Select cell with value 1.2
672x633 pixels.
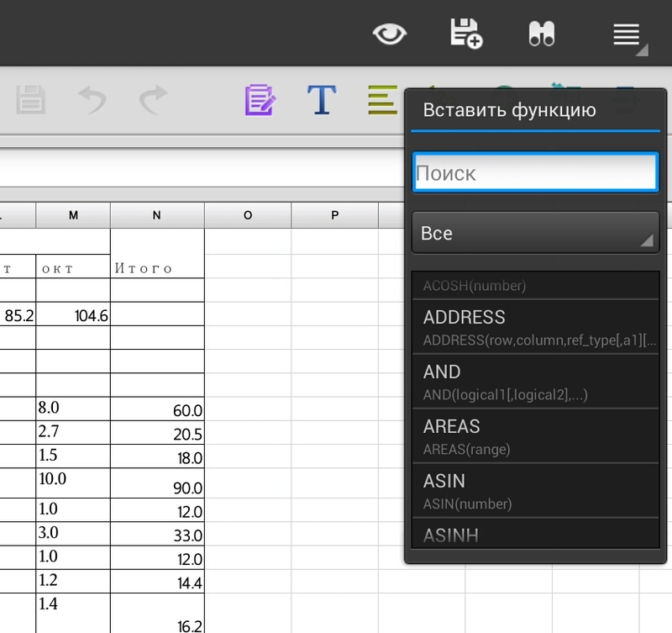pyautogui.click(x=73, y=581)
